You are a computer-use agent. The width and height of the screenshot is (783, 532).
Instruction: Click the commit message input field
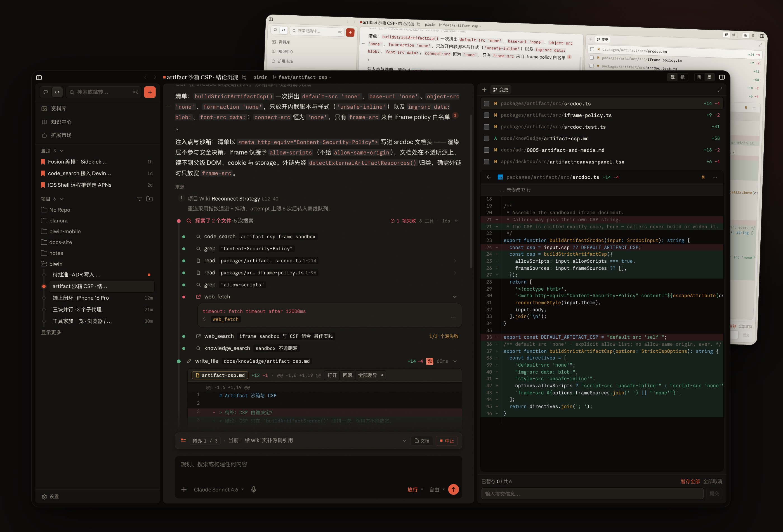592,494
